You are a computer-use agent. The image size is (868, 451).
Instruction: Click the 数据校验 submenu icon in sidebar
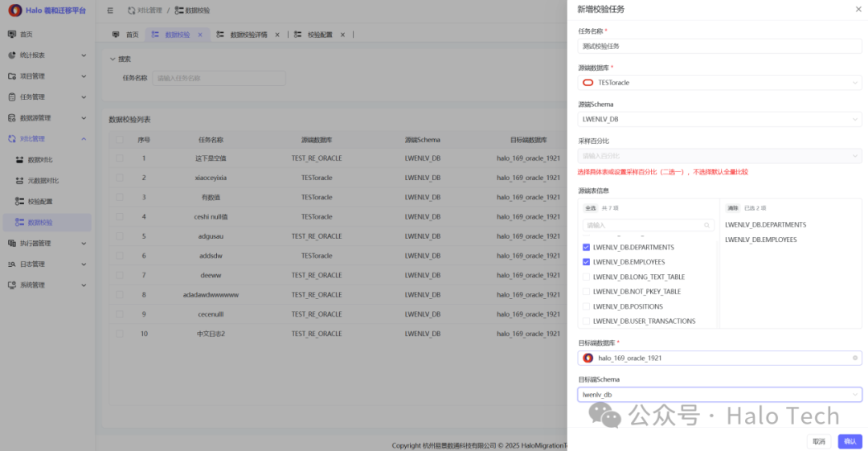(19, 222)
